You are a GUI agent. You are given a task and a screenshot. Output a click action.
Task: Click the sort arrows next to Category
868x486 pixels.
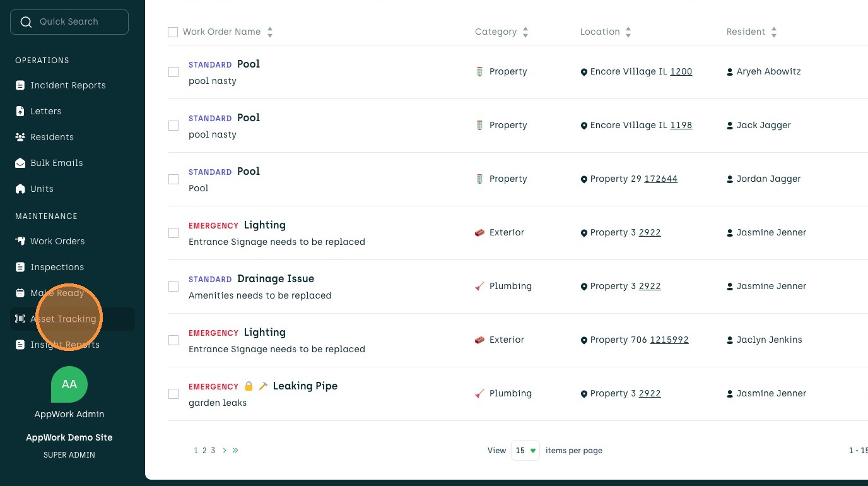[525, 32]
